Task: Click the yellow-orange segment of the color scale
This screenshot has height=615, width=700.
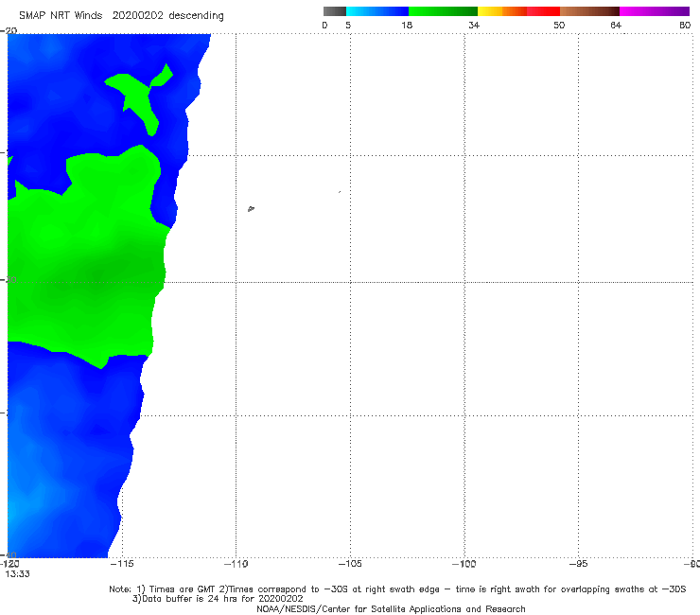Action: coord(501,11)
